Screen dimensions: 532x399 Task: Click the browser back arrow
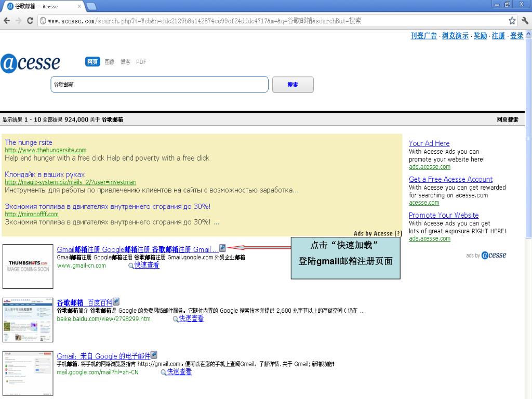coord(7,21)
